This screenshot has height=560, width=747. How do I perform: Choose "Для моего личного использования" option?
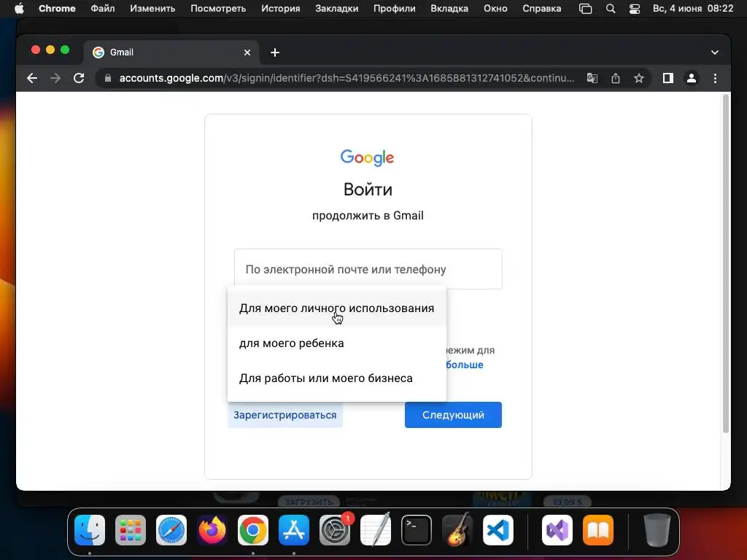coord(337,308)
